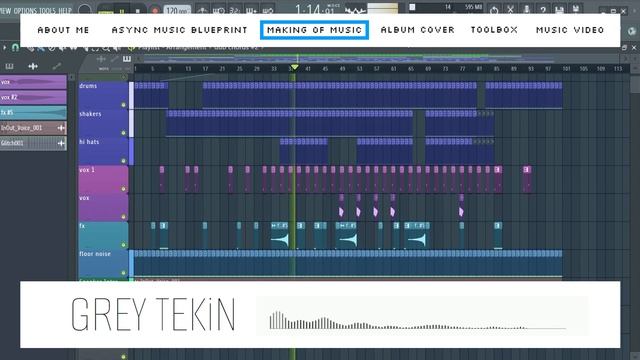Show automation clips in the picker panel

[57, 66]
